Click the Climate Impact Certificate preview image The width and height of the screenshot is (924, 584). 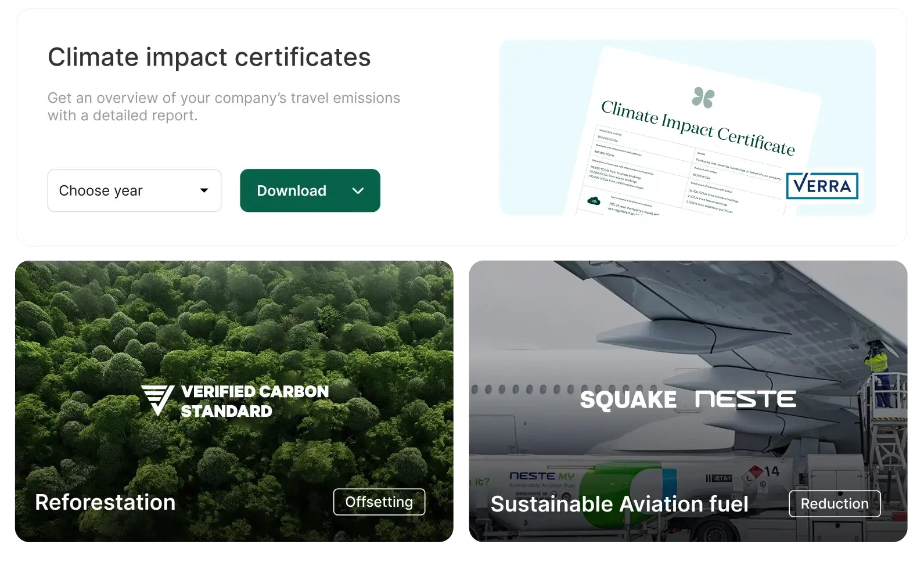pyautogui.click(x=688, y=128)
